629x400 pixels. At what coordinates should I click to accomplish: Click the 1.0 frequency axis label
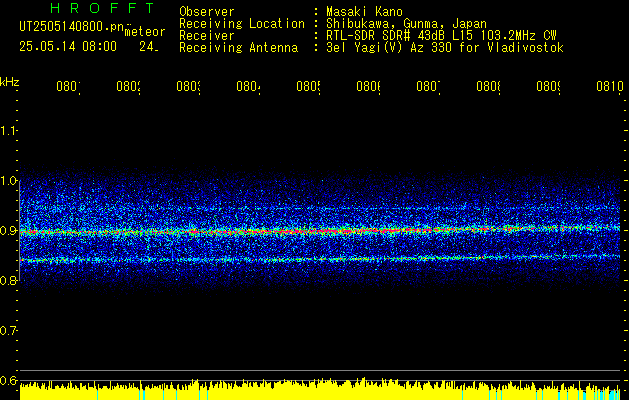[x=8, y=181]
